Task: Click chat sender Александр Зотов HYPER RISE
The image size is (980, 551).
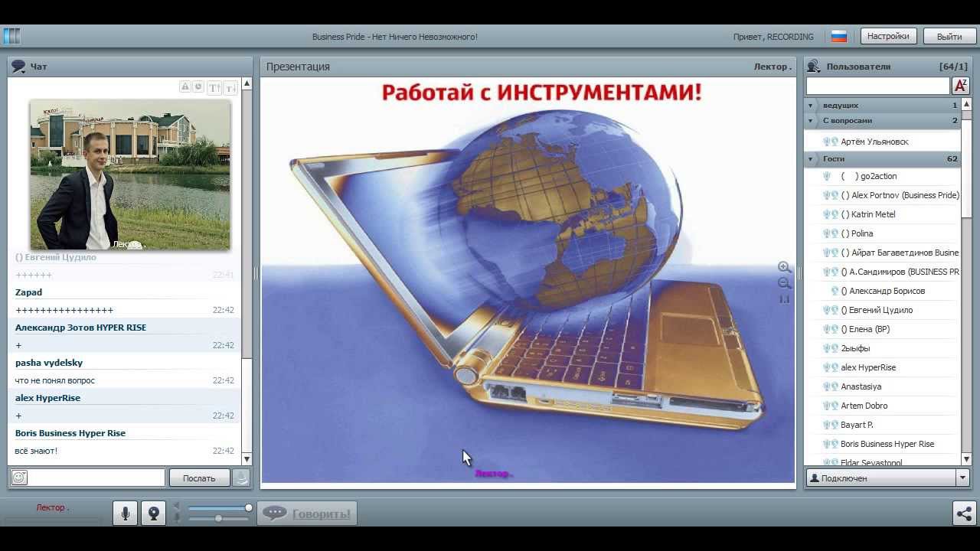Action: pos(80,328)
